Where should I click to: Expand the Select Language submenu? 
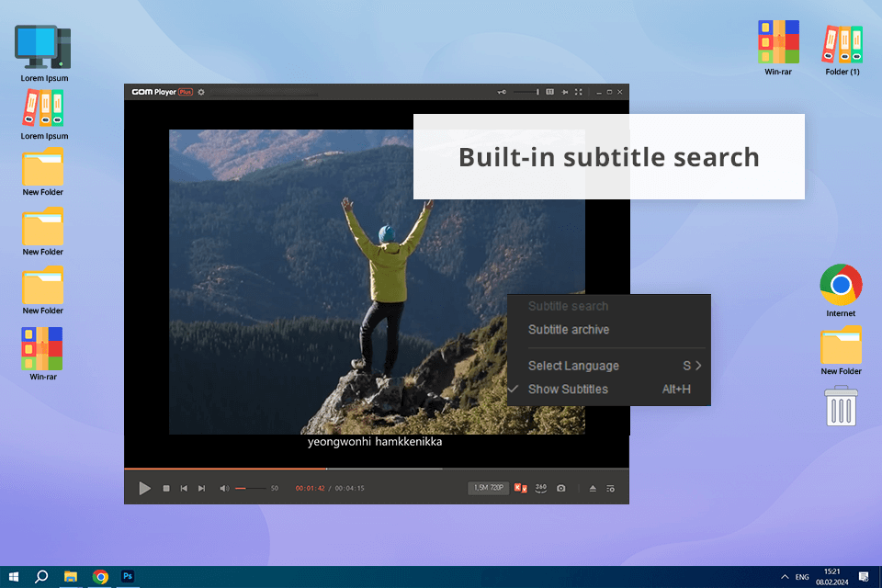(608, 366)
